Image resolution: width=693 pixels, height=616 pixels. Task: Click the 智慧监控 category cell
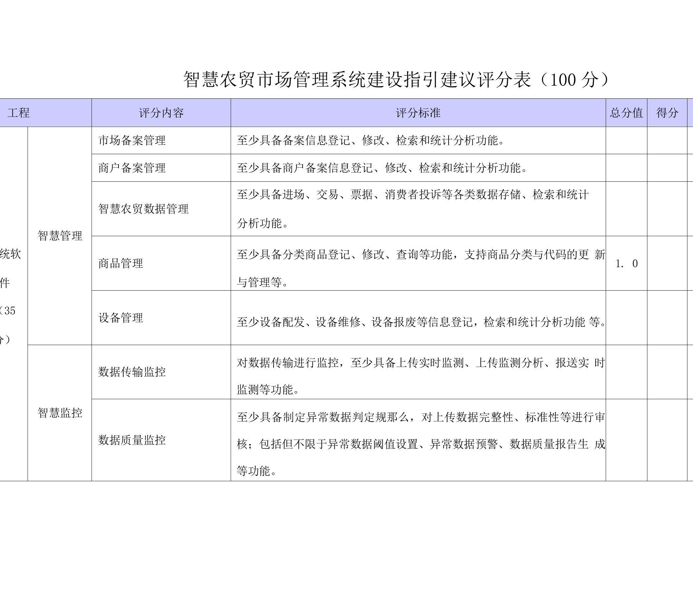coord(60,413)
